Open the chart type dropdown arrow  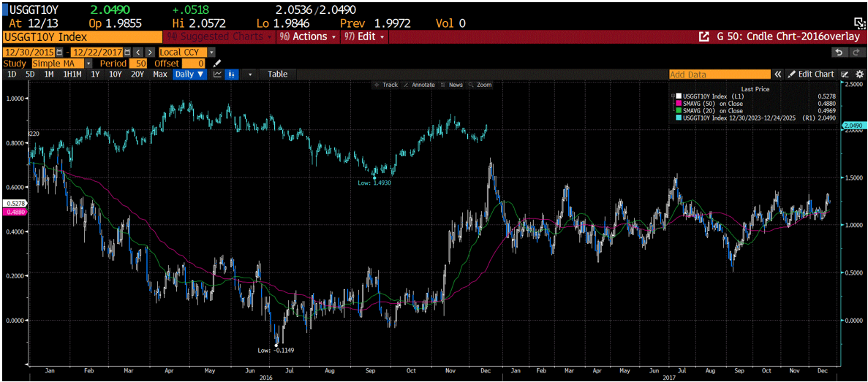click(x=250, y=74)
